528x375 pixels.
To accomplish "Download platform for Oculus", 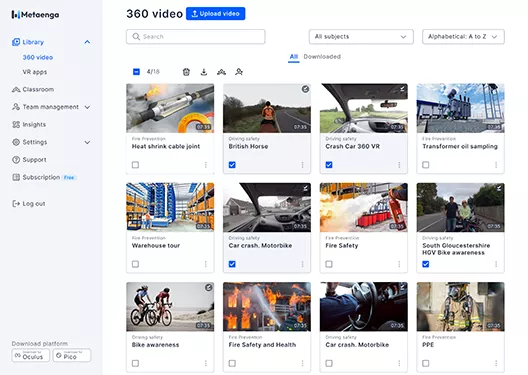I will tap(31, 355).
